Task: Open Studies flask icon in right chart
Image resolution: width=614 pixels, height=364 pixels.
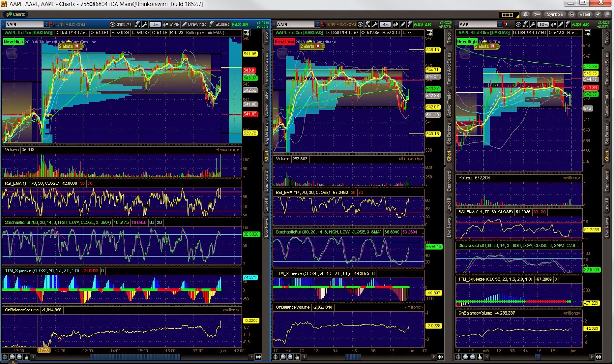Action: [x=568, y=25]
